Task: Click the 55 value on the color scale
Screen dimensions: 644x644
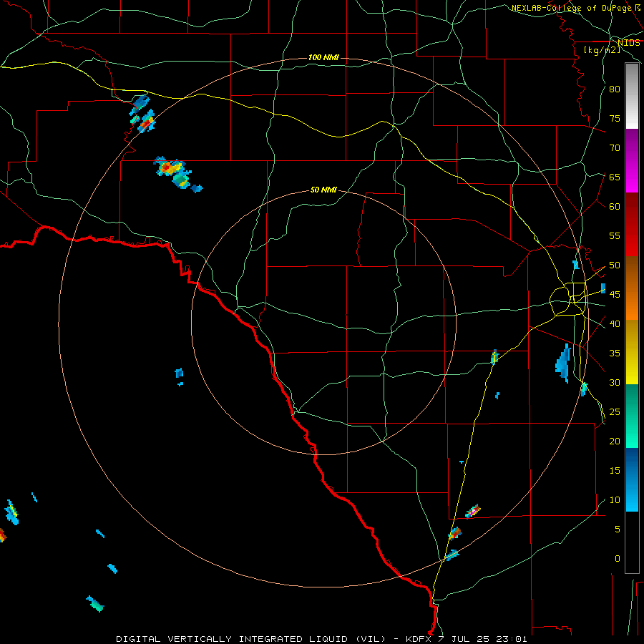Action: pyautogui.click(x=615, y=235)
